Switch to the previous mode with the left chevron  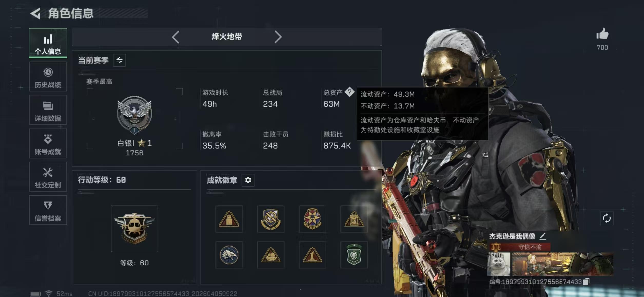[175, 37]
